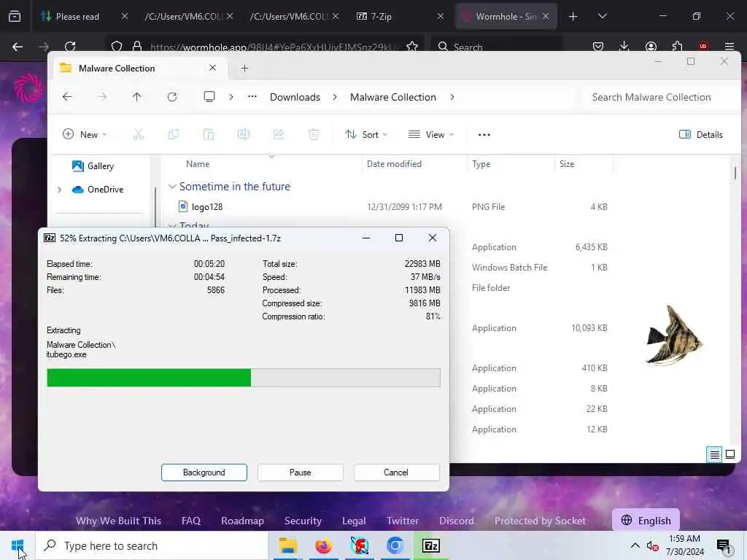Click the This PC monitor icon in address bar
This screenshot has width=747, height=560.
tap(209, 97)
